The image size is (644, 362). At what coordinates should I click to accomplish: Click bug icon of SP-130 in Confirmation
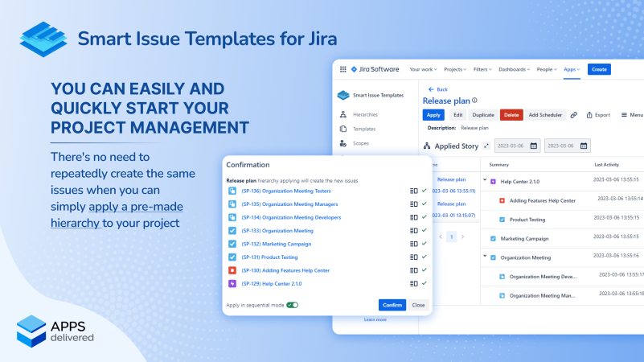232,270
